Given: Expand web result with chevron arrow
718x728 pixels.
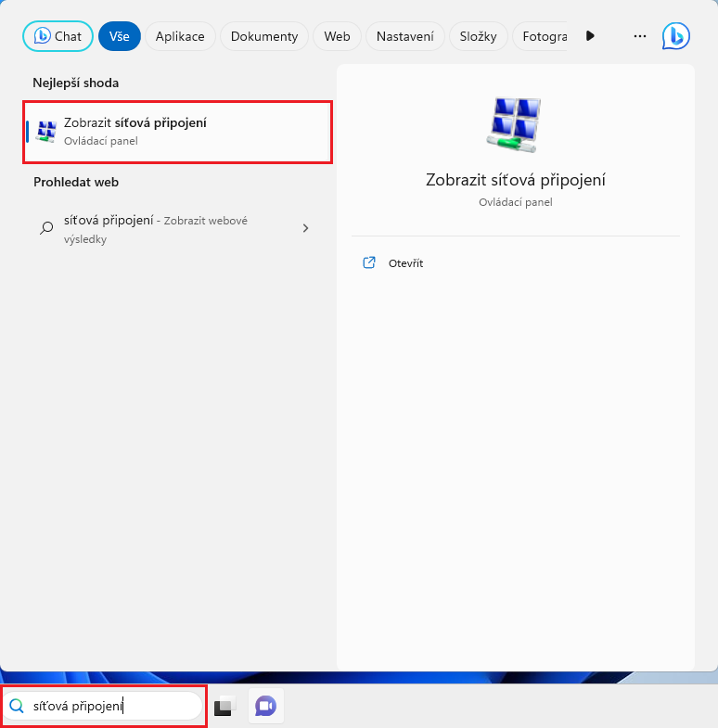Looking at the screenshot, I should tap(305, 228).
